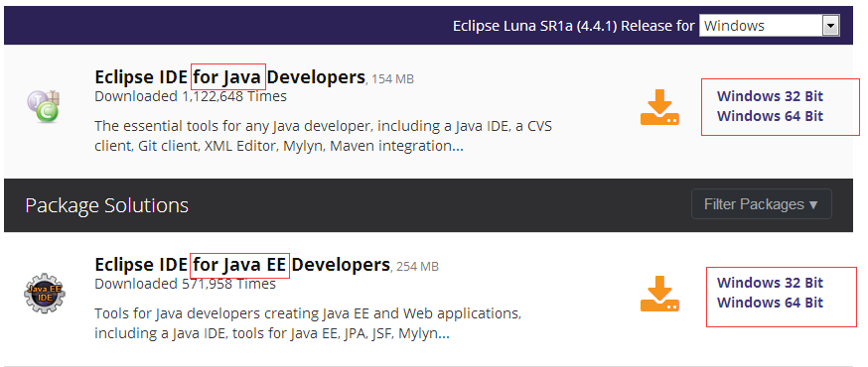This screenshot has width=868, height=367.
Task: Download Windows 32 Bit Java EE build
Action: tap(770, 283)
